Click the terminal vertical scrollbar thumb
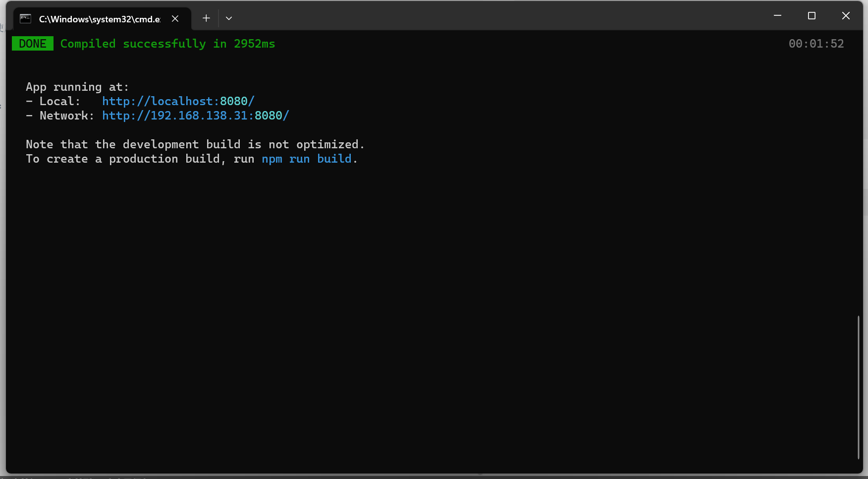Viewport: 868px width, 479px height. point(859,387)
